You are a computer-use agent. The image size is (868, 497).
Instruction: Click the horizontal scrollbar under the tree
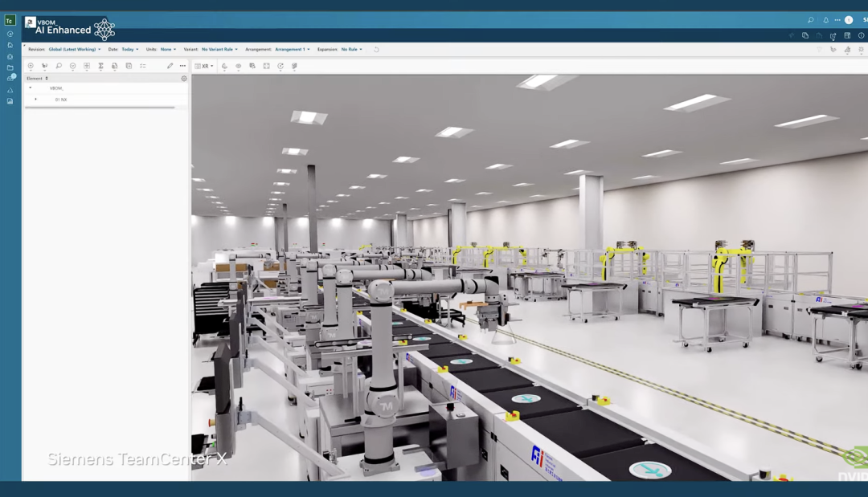click(x=100, y=108)
